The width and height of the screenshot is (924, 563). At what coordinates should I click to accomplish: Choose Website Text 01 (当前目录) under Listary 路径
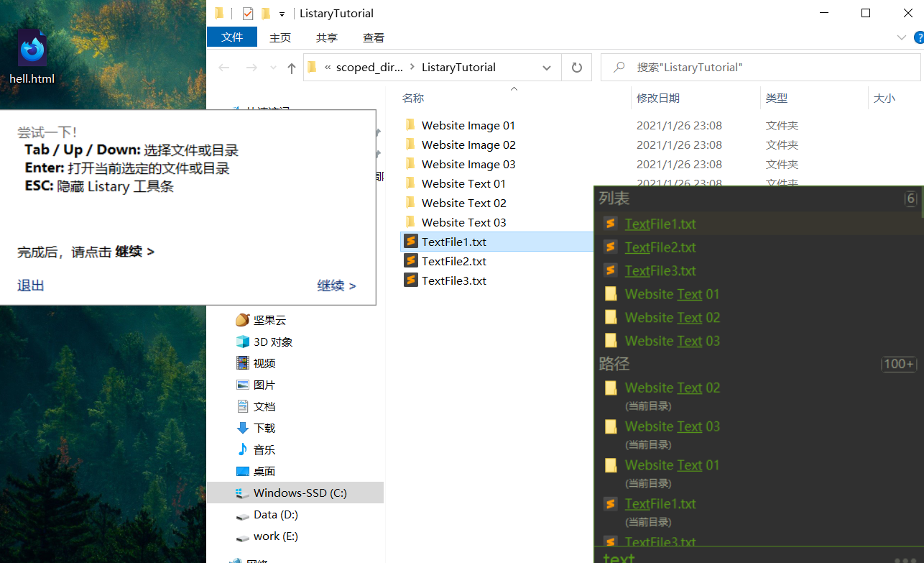pos(757,472)
